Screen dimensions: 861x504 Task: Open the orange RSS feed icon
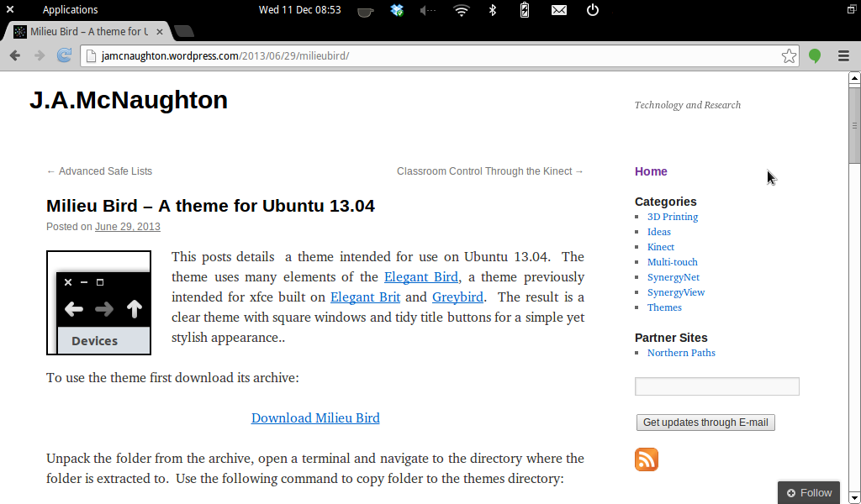pyautogui.click(x=647, y=459)
